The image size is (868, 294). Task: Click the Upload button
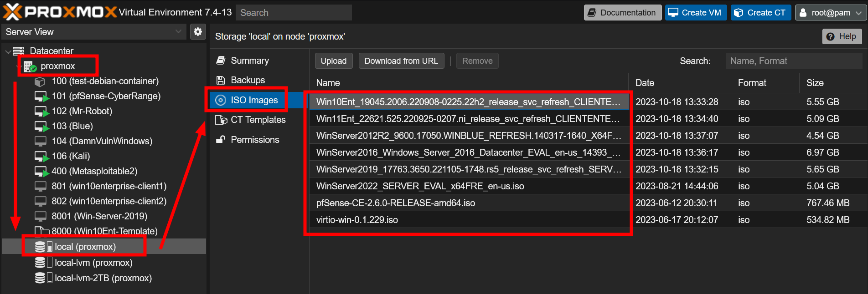click(333, 61)
